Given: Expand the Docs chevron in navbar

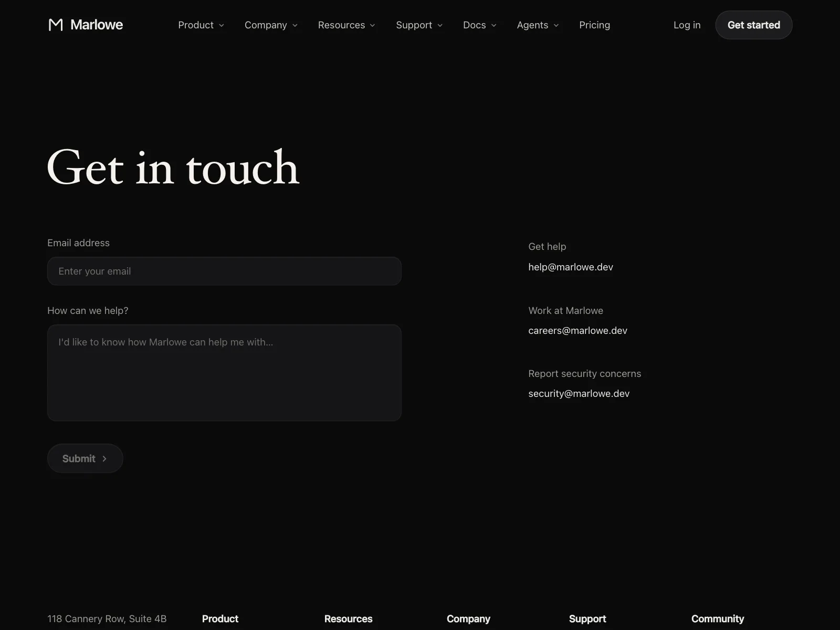Looking at the screenshot, I should tap(494, 25).
